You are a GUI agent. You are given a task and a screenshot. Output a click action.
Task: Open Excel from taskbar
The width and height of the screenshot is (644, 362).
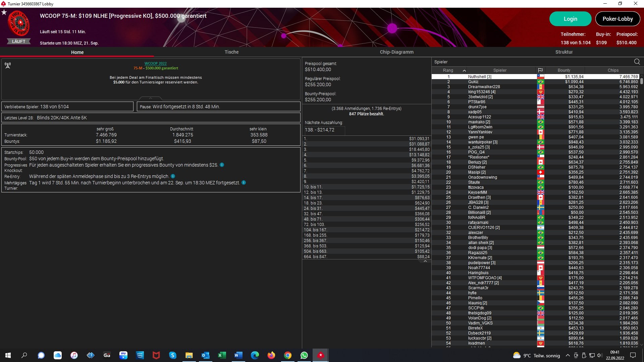tap(222, 355)
